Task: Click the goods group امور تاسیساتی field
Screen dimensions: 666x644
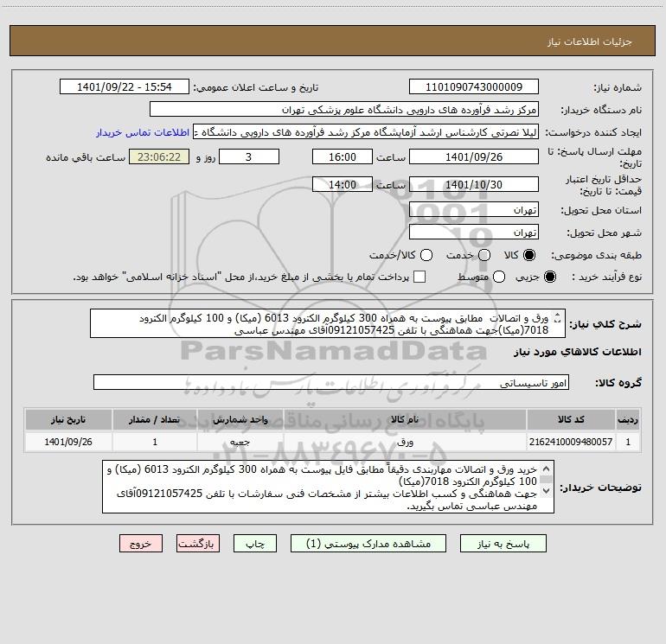Action: [331, 382]
